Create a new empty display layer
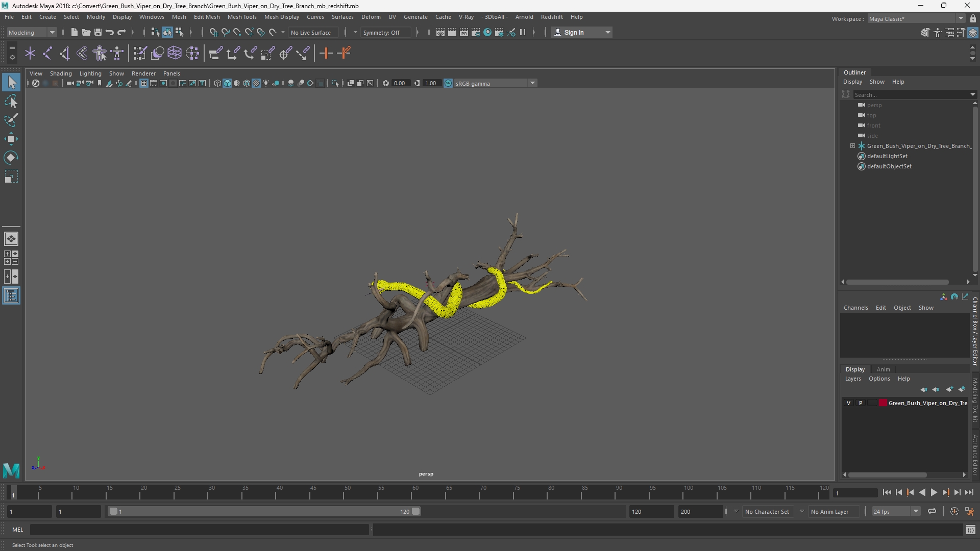Screen dimensions: 980x551 [x=949, y=389]
